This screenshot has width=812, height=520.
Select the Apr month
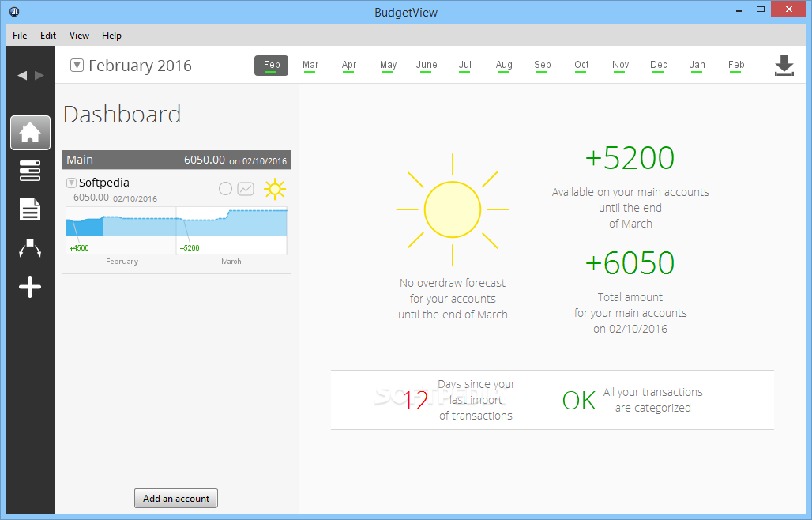coord(348,66)
